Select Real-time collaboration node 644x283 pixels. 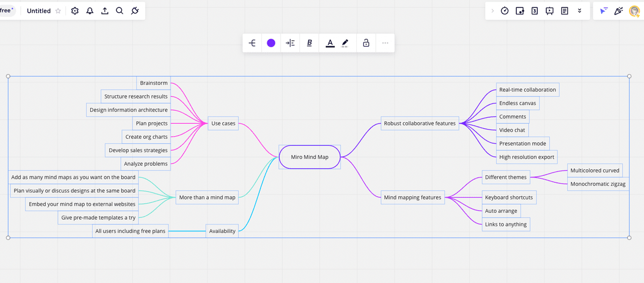[x=528, y=90]
